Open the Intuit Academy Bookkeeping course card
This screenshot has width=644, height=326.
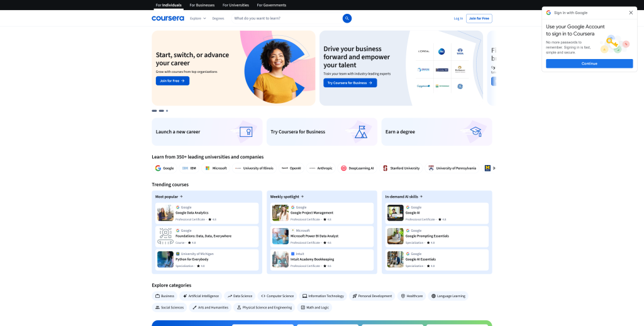coord(322,259)
